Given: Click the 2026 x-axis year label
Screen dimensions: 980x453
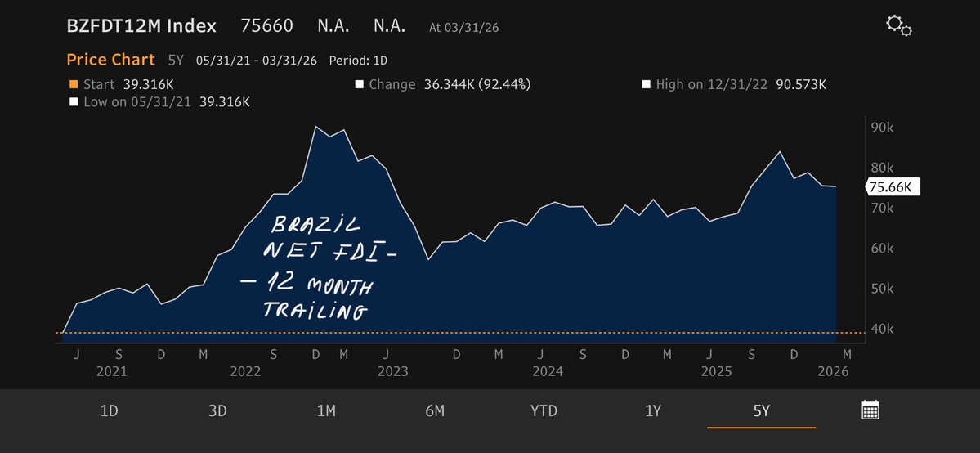Looking at the screenshot, I should [833, 372].
